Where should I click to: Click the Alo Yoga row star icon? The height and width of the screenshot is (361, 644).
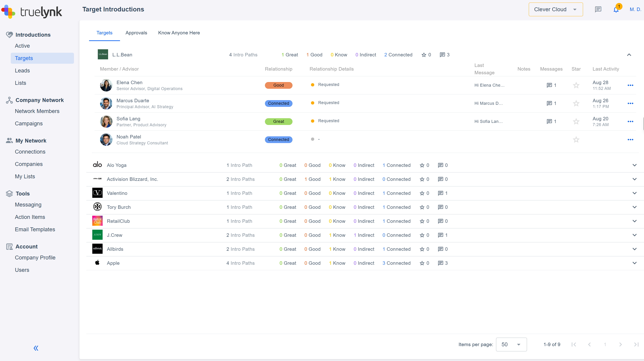coord(422,165)
